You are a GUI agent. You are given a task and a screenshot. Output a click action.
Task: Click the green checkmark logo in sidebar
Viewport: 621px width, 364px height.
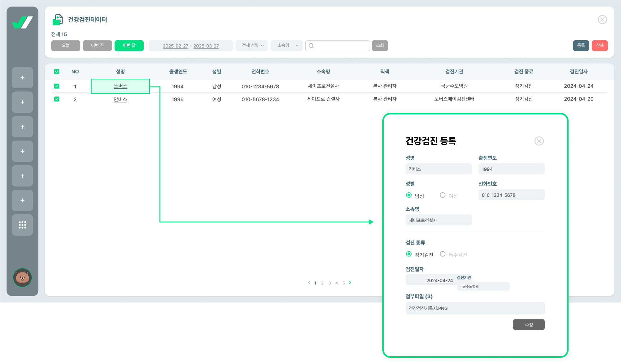tap(22, 22)
